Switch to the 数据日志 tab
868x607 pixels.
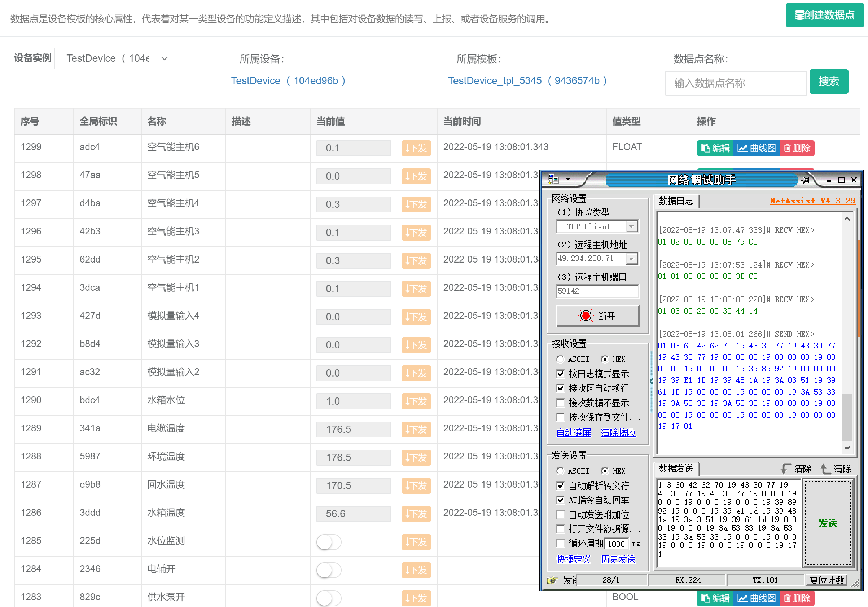tap(676, 201)
